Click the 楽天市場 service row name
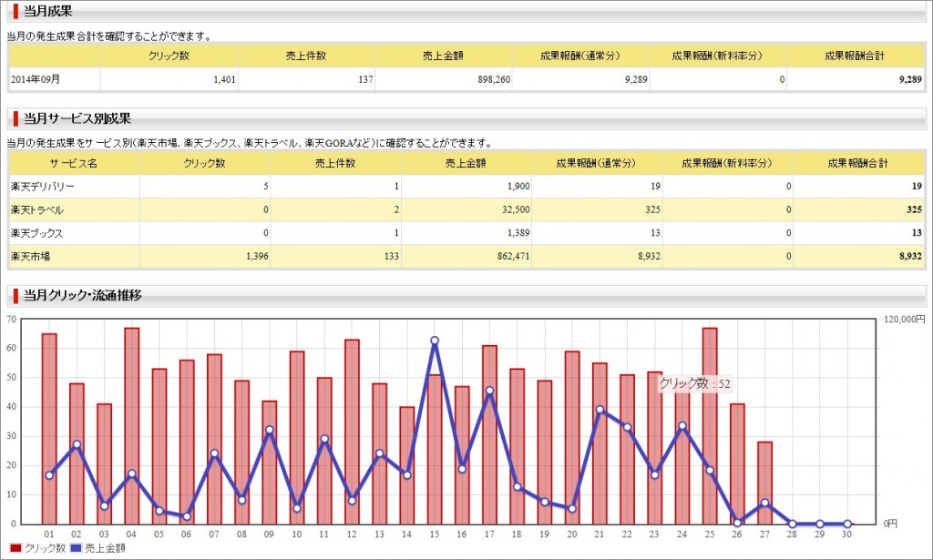The height and width of the screenshot is (560, 933). (30, 256)
